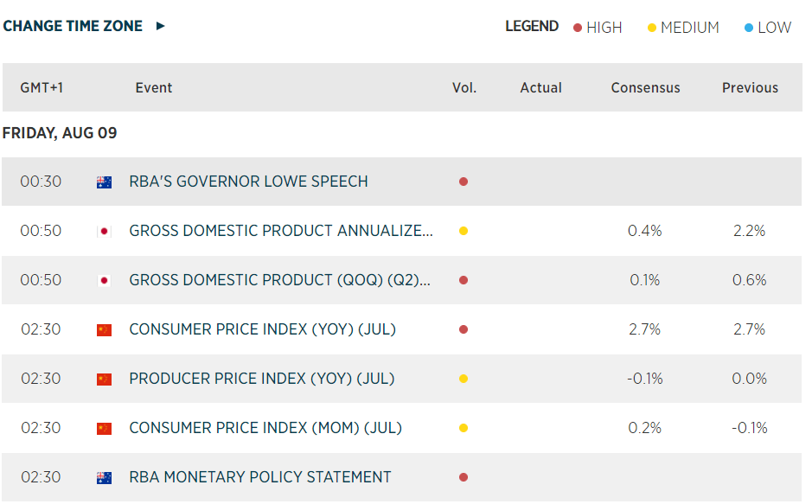Click the Japan flag next to GDP Annualized
Viewport: 812px width, 504px height.
point(104,232)
